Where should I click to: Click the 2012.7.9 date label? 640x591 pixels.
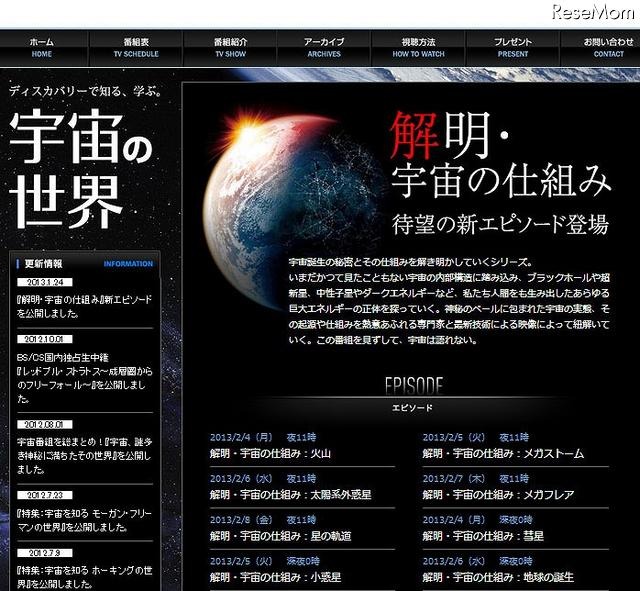45,553
